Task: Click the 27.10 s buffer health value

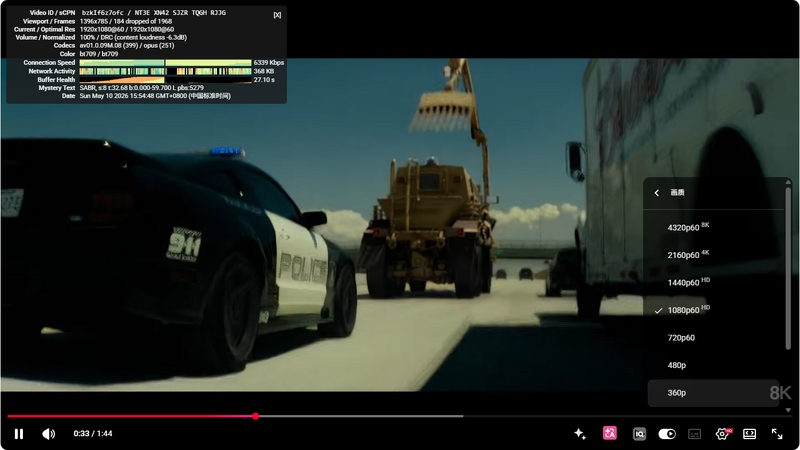Action: (264, 80)
